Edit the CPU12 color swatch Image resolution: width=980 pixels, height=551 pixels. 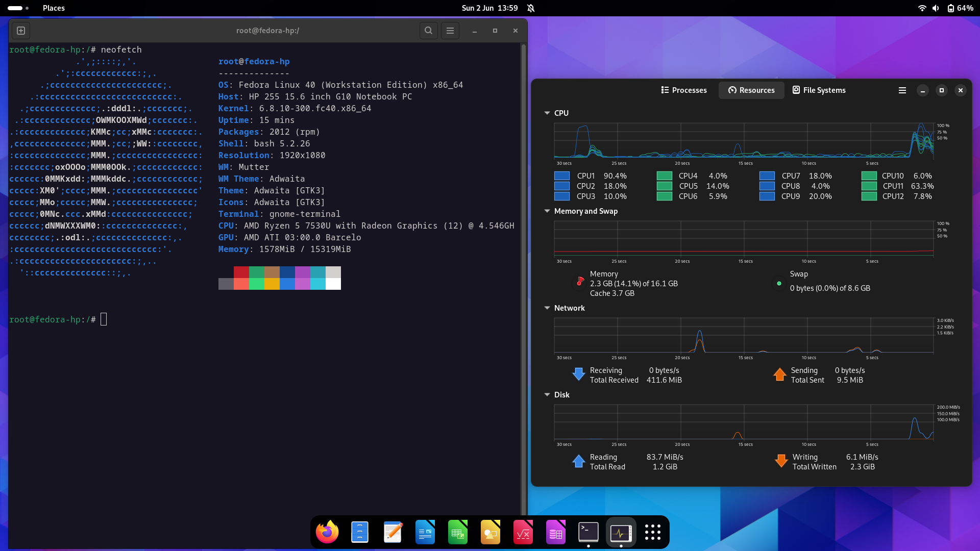(x=869, y=196)
